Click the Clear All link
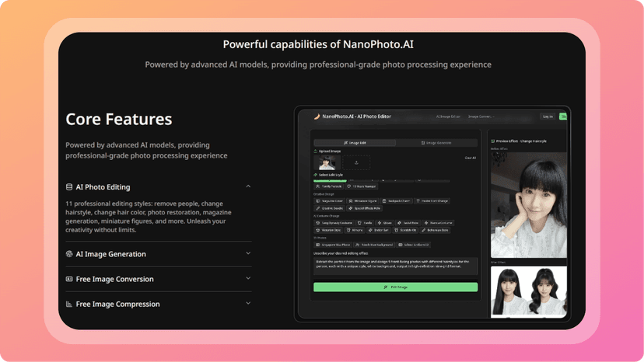Image resolution: width=644 pixels, height=362 pixels. [471, 158]
